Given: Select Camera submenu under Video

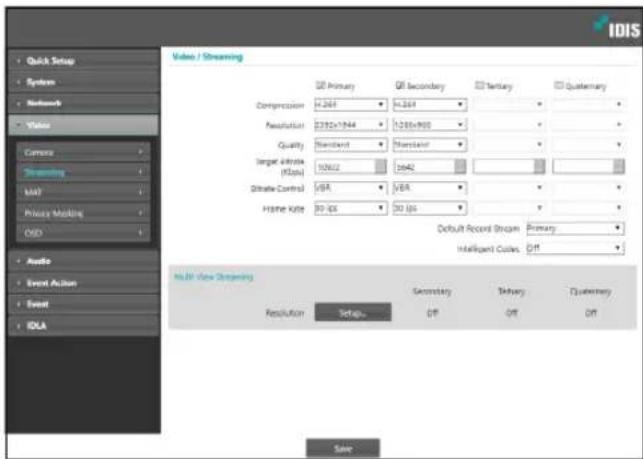Looking at the screenshot, I should click(x=83, y=153).
